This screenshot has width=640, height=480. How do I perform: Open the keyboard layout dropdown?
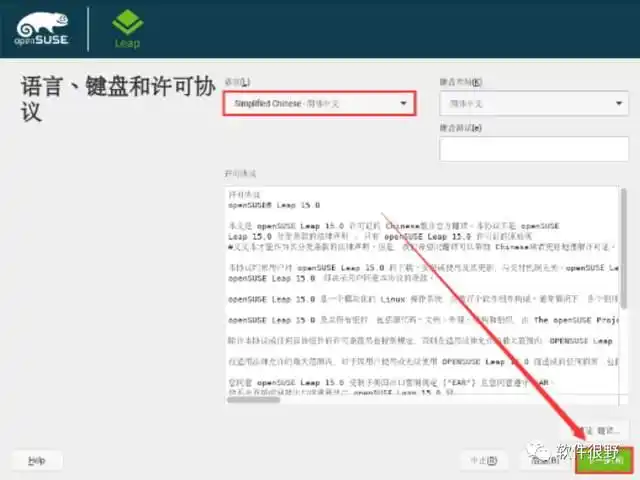coord(534,103)
